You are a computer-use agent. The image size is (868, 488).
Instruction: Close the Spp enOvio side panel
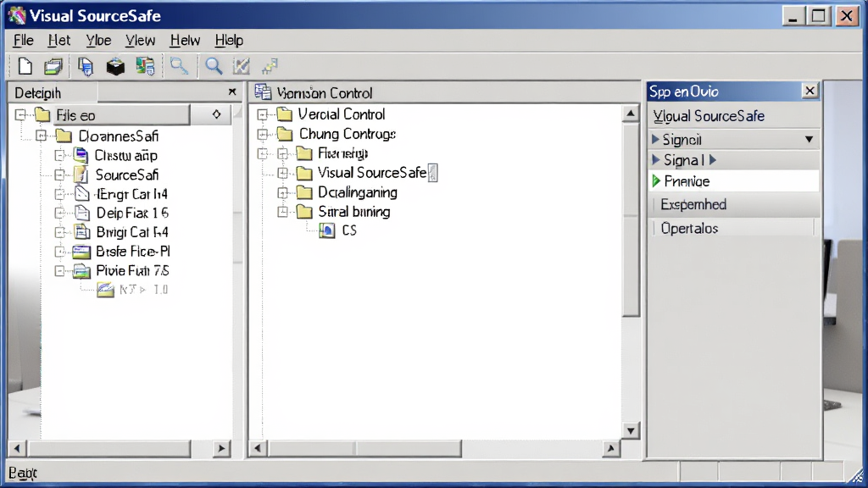[x=810, y=90]
